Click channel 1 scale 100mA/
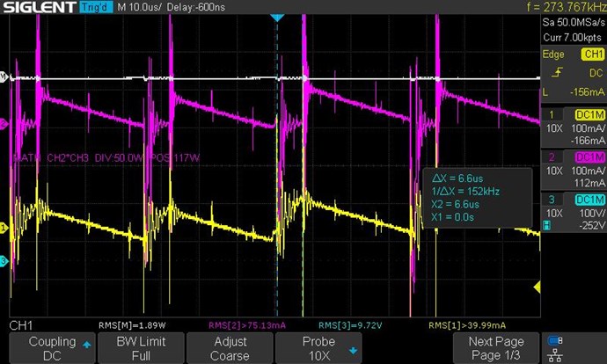This screenshot has width=607, height=364. 588,128
